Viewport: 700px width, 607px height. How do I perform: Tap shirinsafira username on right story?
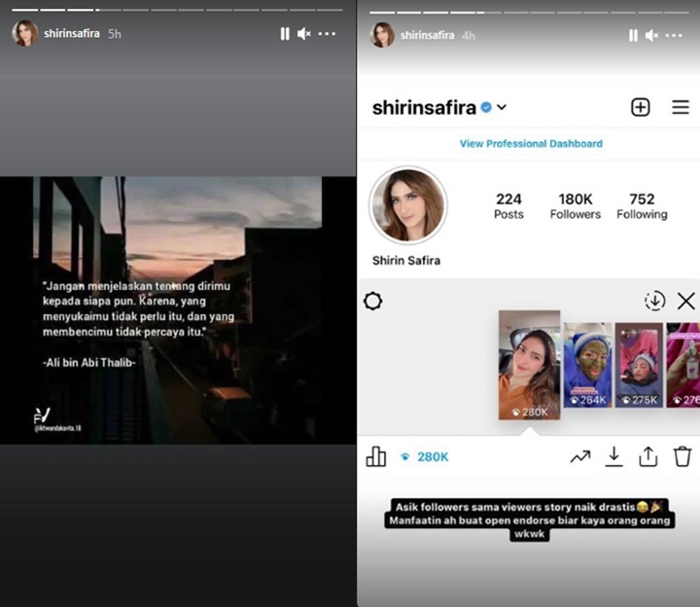pos(427,35)
